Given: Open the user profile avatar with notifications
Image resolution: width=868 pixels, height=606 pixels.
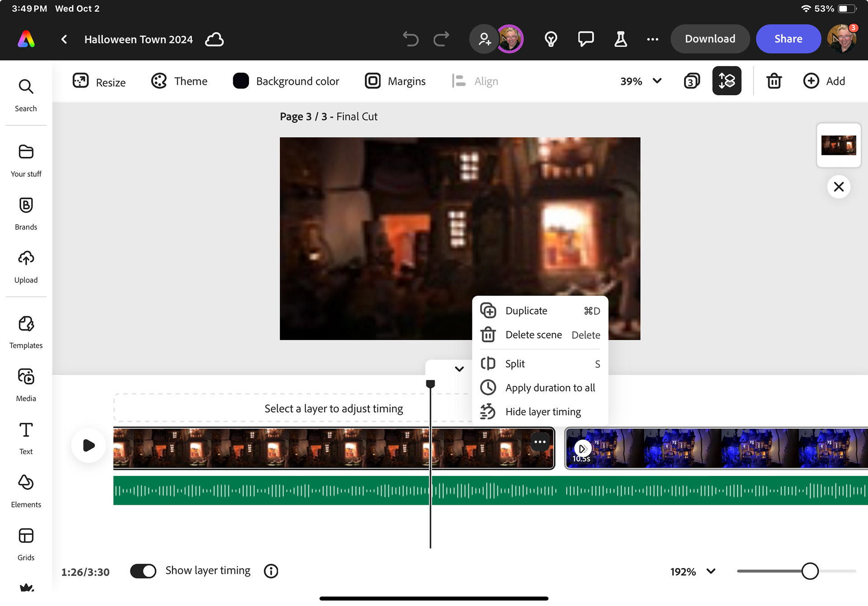Looking at the screenshot, I should coord(842,39).
